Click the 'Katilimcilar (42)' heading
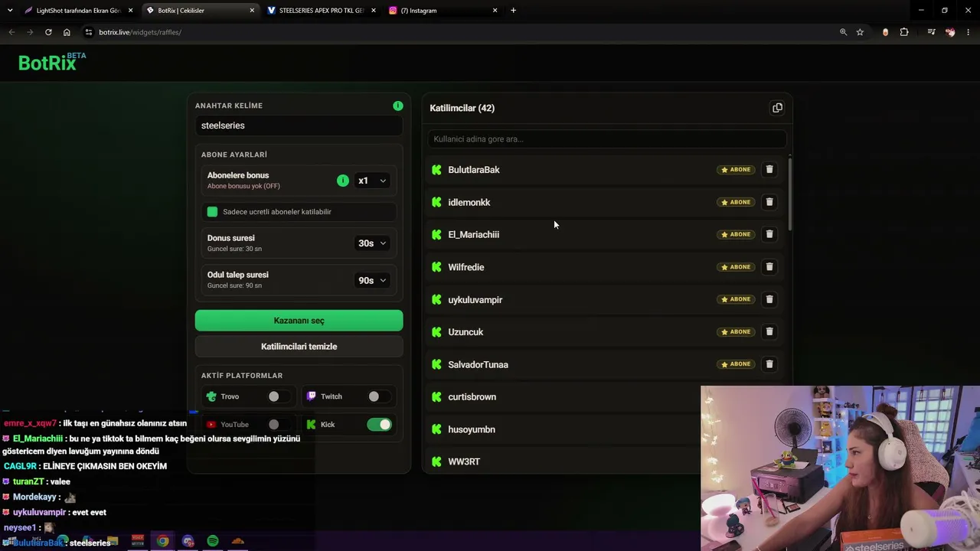The width and height of the screenshot is (980, 551). click(x=462, y=108)
